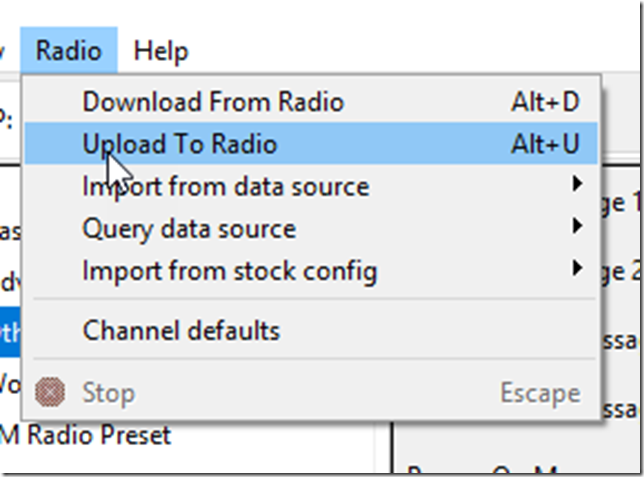The image size is (644, 477).
Task: Click the red Stop icon
Action: (x=49, y=392)
